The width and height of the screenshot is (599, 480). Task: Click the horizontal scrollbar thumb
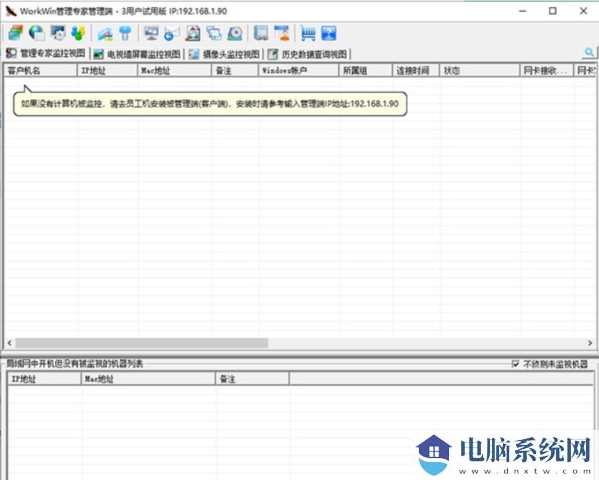pos(141,343)
